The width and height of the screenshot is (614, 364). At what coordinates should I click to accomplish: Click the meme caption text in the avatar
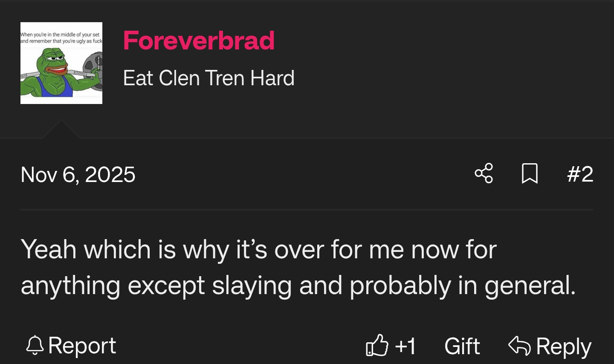[61, 38]
